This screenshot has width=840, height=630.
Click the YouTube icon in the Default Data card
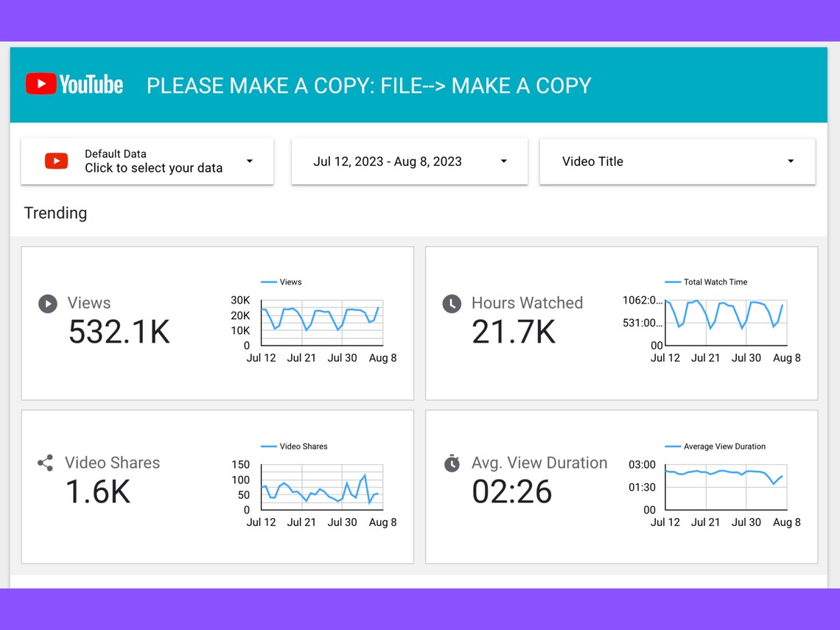[57, 161]
